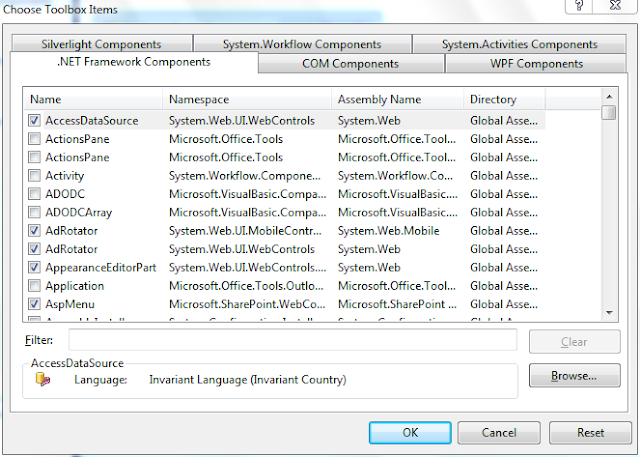
Task: Click the vertical scrollbar thumb
Action: (609, 112)
